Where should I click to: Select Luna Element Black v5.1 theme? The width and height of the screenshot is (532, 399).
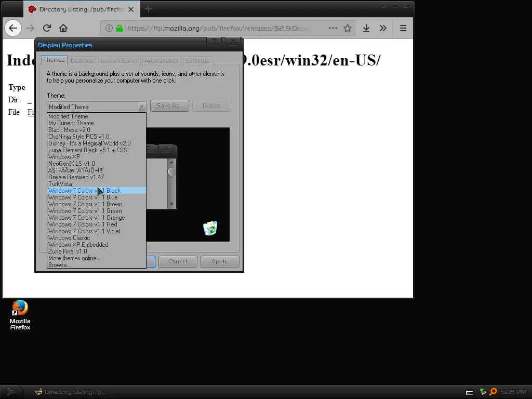pos(97,150)
